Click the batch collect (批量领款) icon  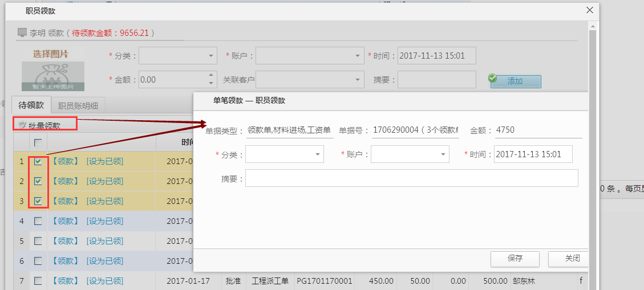(x=22, y=125)
